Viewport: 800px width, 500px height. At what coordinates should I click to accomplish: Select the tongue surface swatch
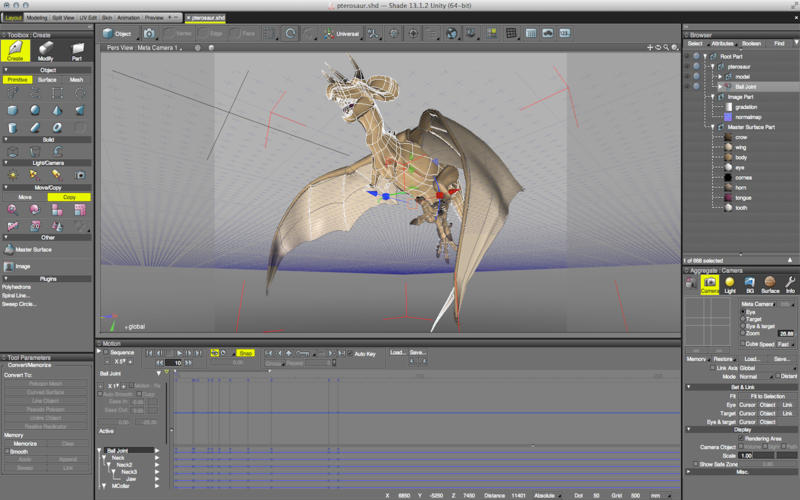(x=729, y=197)
